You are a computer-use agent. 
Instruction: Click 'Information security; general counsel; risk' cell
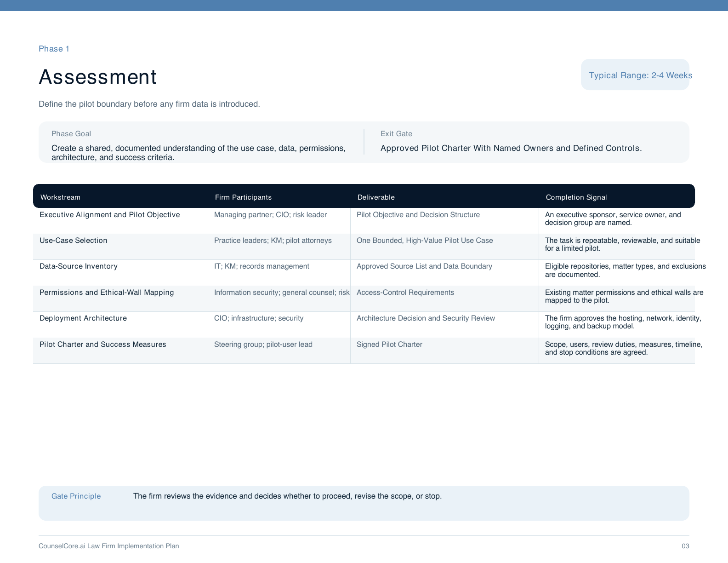coord(282,293)
